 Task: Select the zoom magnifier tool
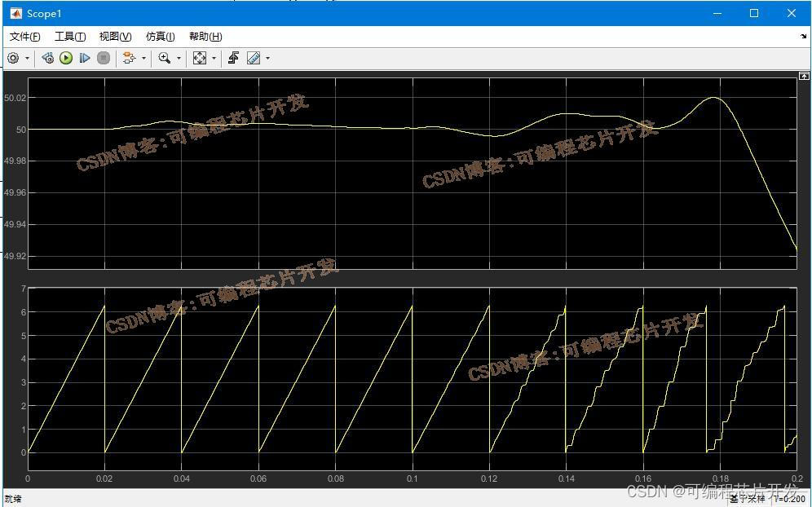click(165, 59)
